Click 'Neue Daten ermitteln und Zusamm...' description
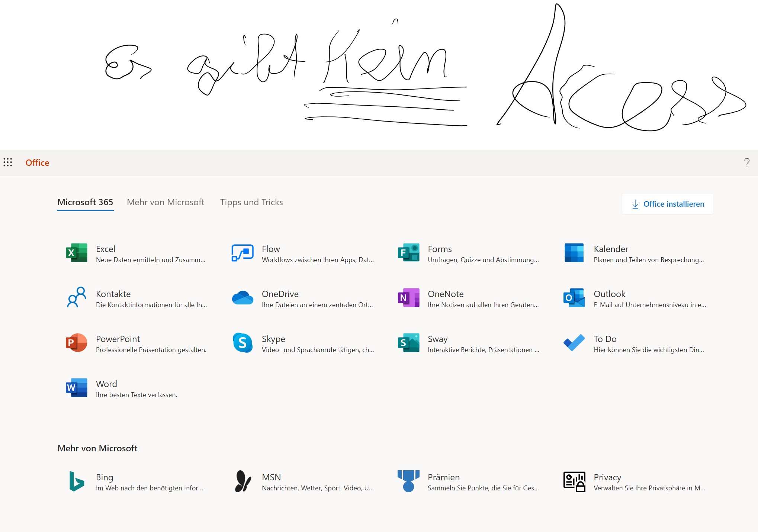 (x=151, y=260)
